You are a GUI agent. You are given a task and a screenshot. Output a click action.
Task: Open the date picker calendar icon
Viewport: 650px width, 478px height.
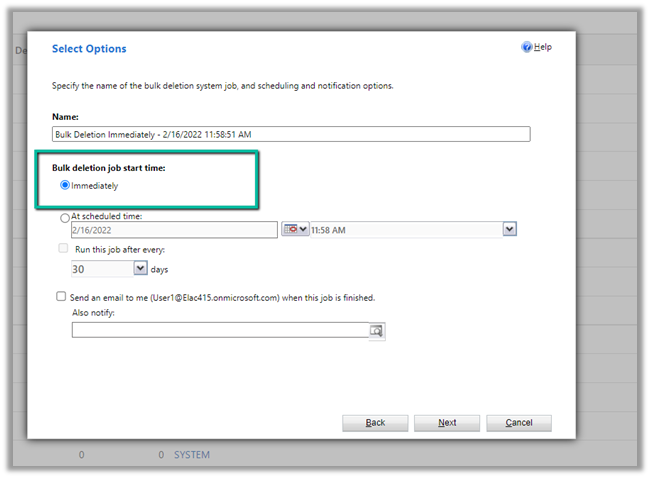(295, 229)
